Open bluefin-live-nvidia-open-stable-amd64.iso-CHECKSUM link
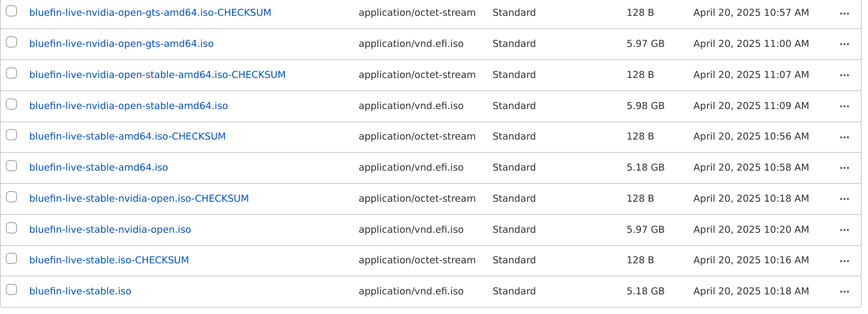868x314 pixels. [x=157, y=75]
